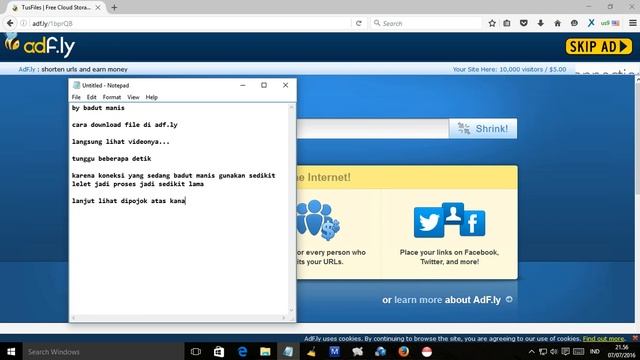Click the Search Windows taskbar box
The width and height of the screenshot is (640, 360).
tap(102, 351)
